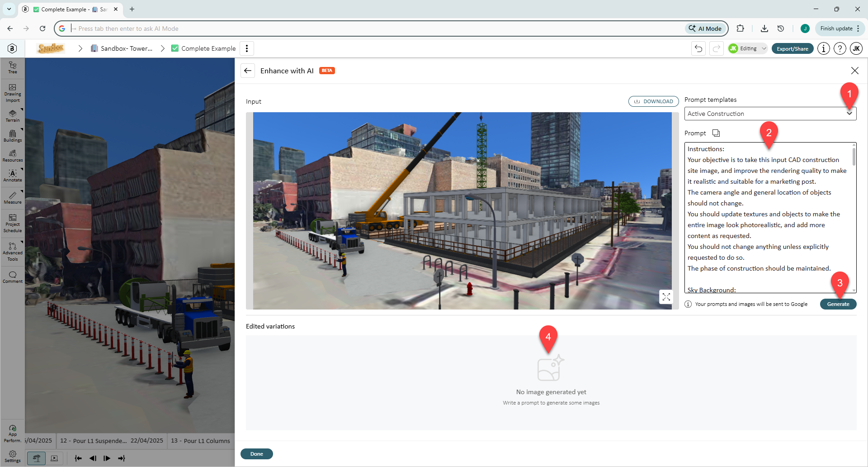Click the BETA badge
Viewport: 868px width, 467px height.
(x=327, y=71)
